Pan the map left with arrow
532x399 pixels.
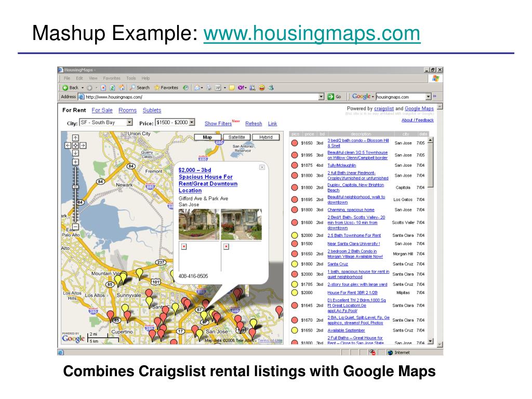click(68, 145)
